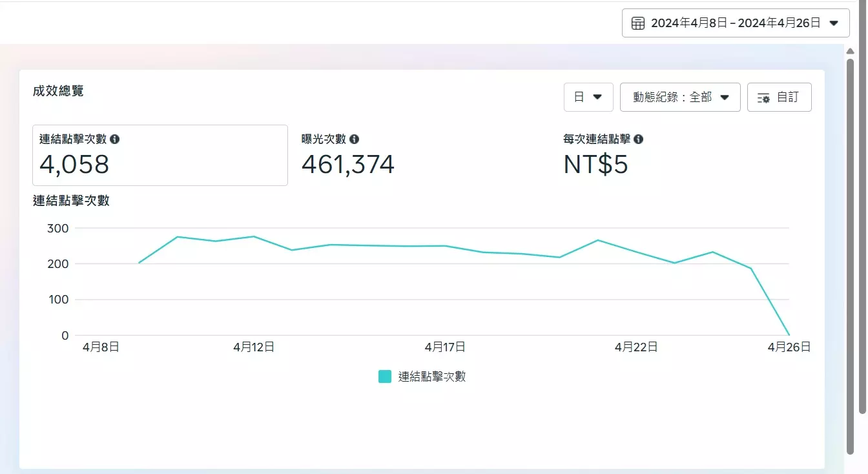The width and height of the screenshot is (868, 474).
Task: Click the calendar icon in date range picker
Action: (x=638, y=23)
